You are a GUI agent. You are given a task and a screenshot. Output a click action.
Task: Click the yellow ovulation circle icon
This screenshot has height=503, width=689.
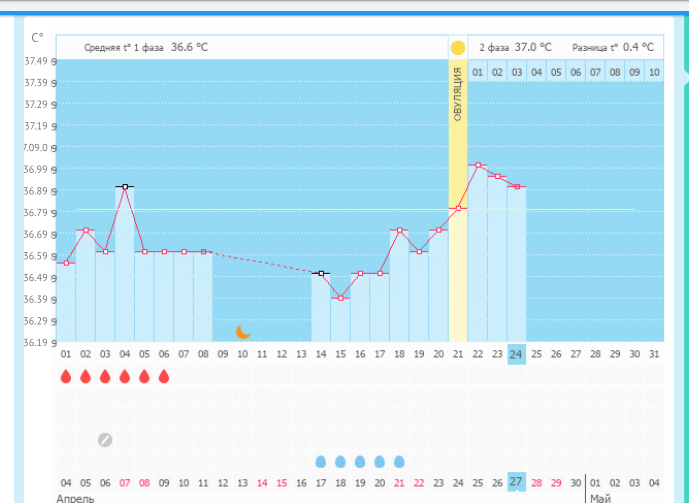click(x=458, y=48)
